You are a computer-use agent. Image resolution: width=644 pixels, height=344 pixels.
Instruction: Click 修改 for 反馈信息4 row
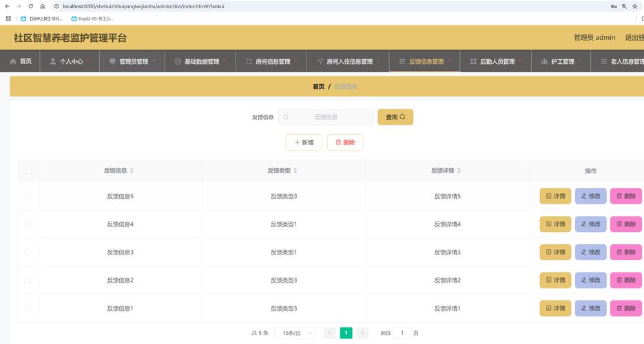(x=590, y=224)
